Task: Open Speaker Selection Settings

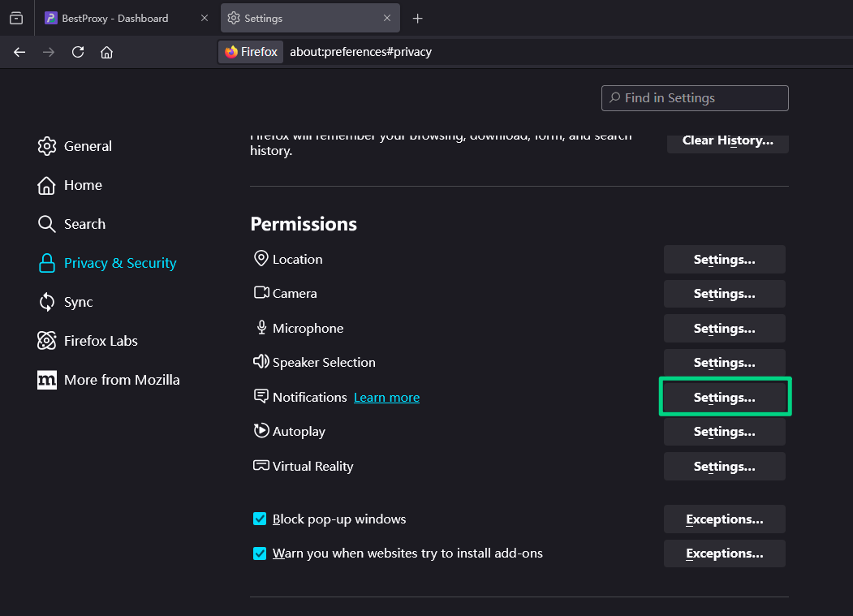Action: [x=724, y=363]
